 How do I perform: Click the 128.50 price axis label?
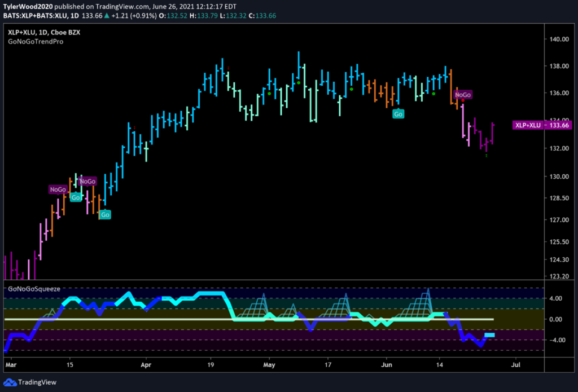coord(559,198)
